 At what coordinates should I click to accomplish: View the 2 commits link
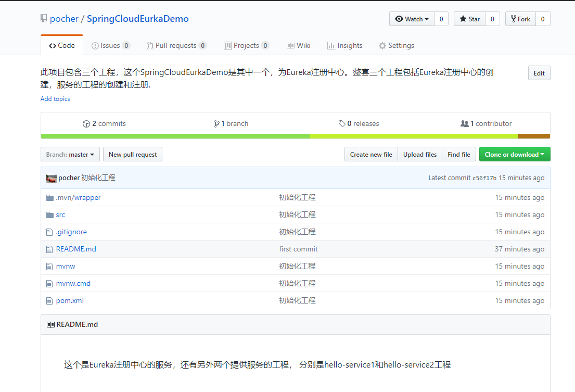(x=104, y=123)
